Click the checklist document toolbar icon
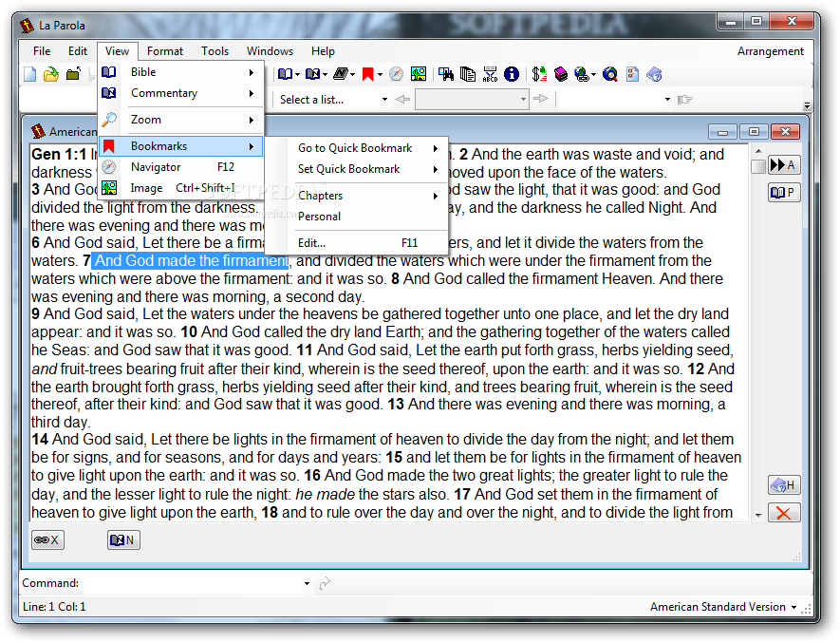840x643 pixels. 632,74
